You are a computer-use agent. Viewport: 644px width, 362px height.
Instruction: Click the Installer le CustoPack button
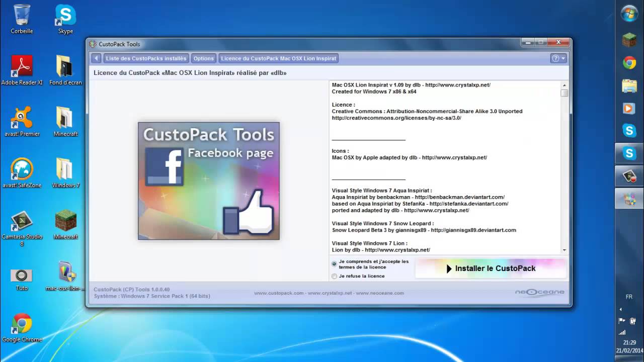tap(491, 268)
